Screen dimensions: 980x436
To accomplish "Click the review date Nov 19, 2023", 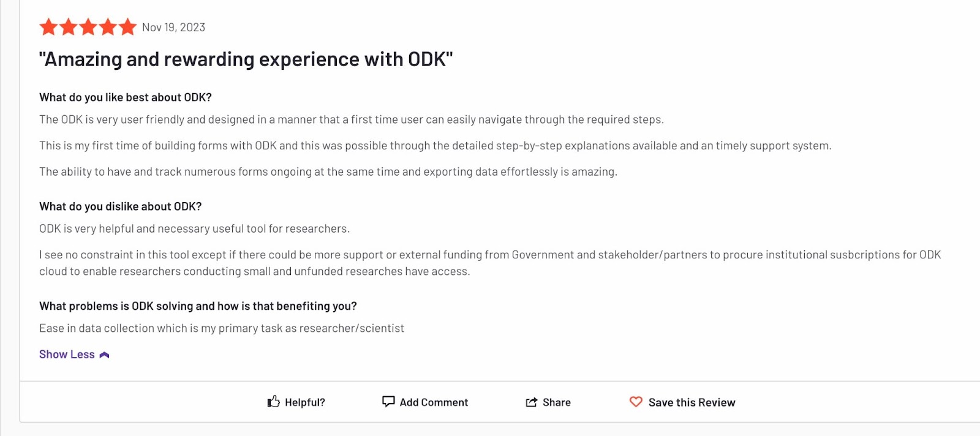I will 174,28.
